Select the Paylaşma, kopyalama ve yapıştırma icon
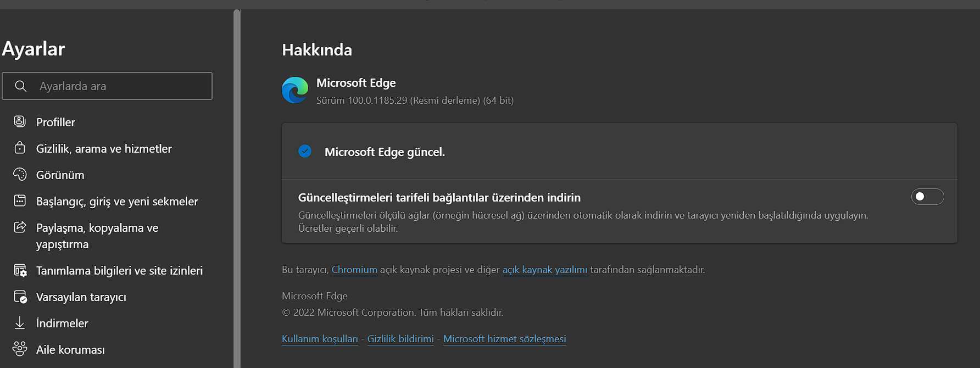The width and height of the screenshot is (980, 368). (20, 227)
